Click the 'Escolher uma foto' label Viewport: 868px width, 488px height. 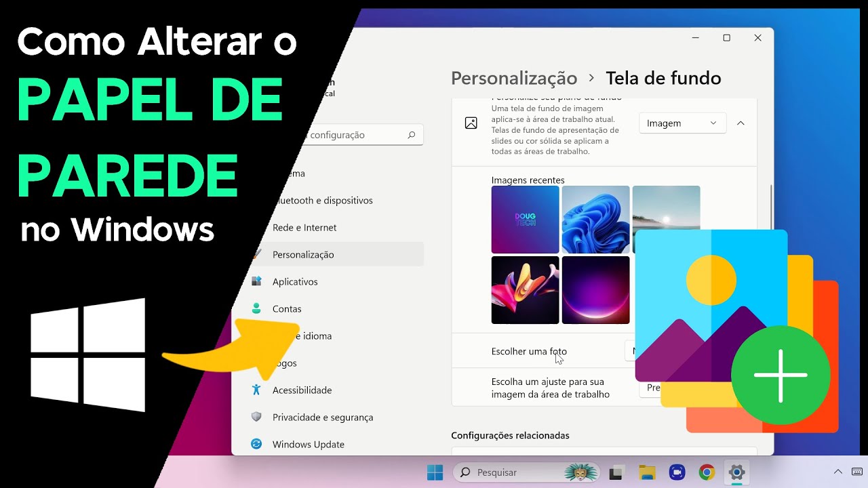(x=529, y=352)
